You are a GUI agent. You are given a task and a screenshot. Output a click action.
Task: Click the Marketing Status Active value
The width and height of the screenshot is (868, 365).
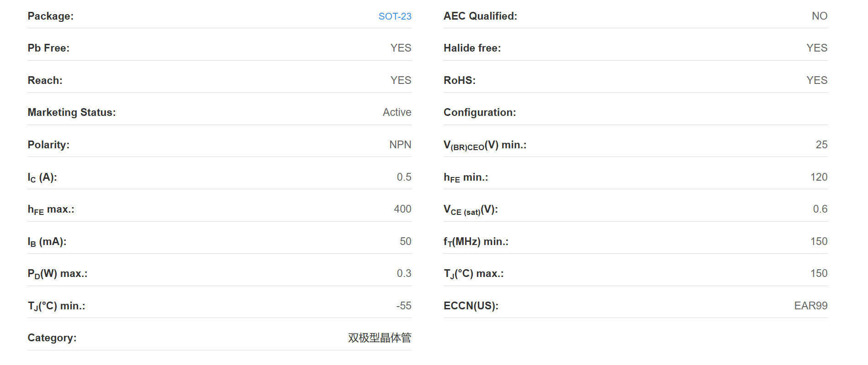397,113
